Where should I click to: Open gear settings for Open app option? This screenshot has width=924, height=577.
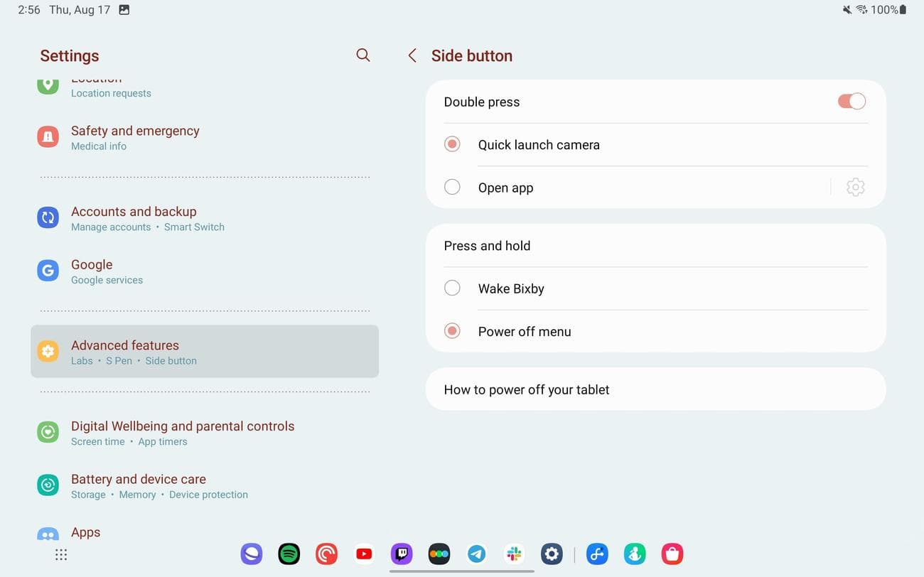pyautogui.click(x=855, y=188)
